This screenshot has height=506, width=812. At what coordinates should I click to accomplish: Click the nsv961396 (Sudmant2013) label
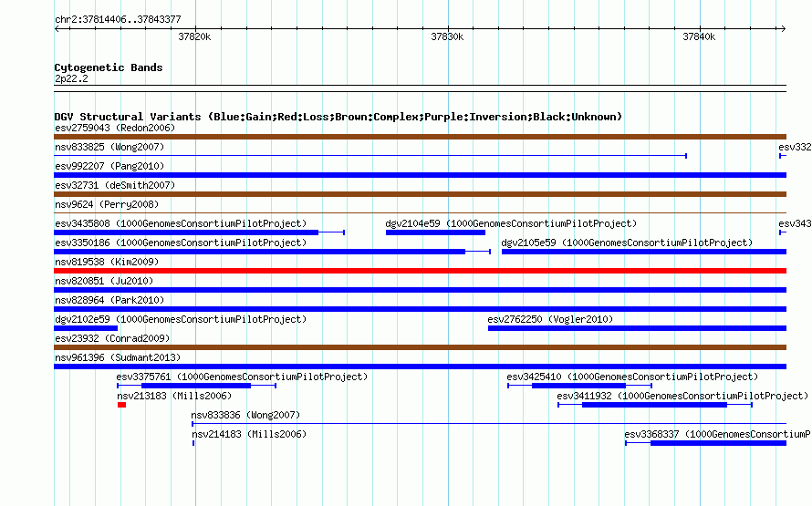tap(118, 357)
